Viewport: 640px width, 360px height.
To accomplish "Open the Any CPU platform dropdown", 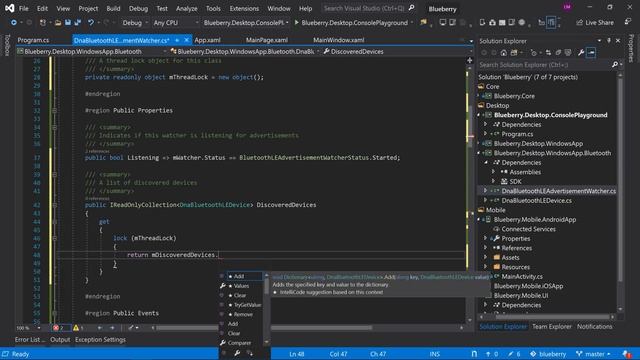I will click(176, 23).
